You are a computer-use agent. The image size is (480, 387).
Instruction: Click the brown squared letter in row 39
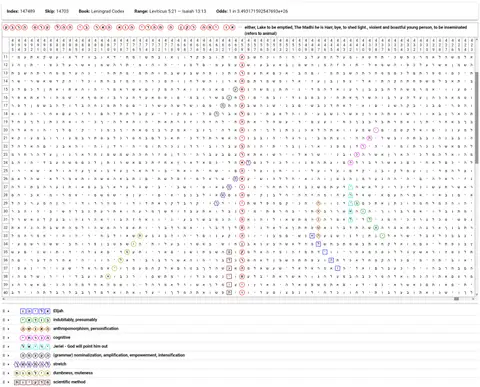(229, 284)
